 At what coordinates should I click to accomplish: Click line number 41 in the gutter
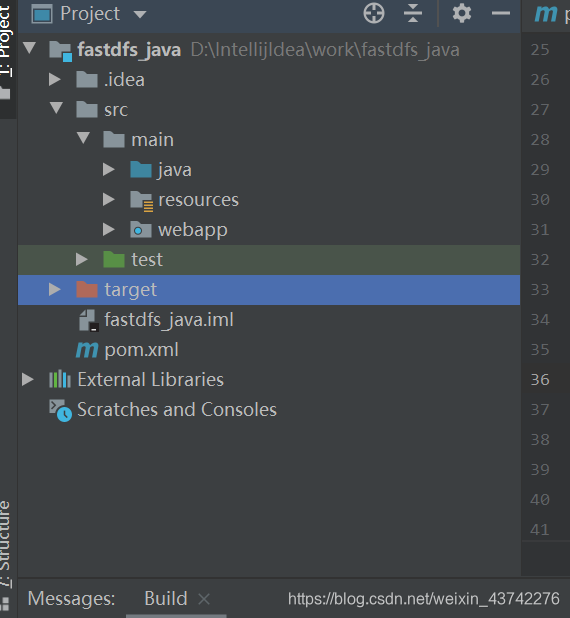click(x=540, y=529)
